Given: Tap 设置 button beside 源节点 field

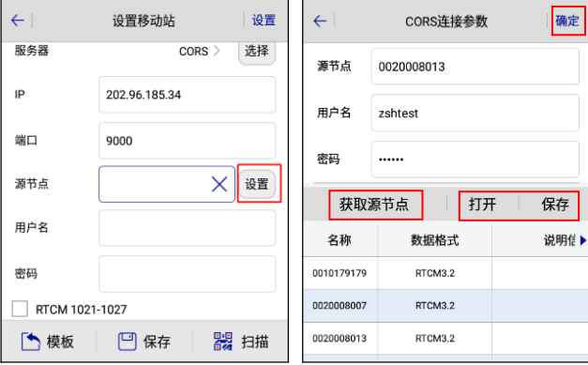Looking at the screenshot, I should click(257, 184).
